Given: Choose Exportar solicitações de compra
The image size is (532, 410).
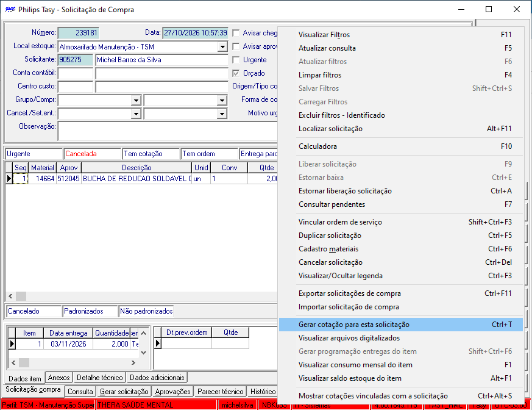Looking at the screenshot, I should [401, 293].
